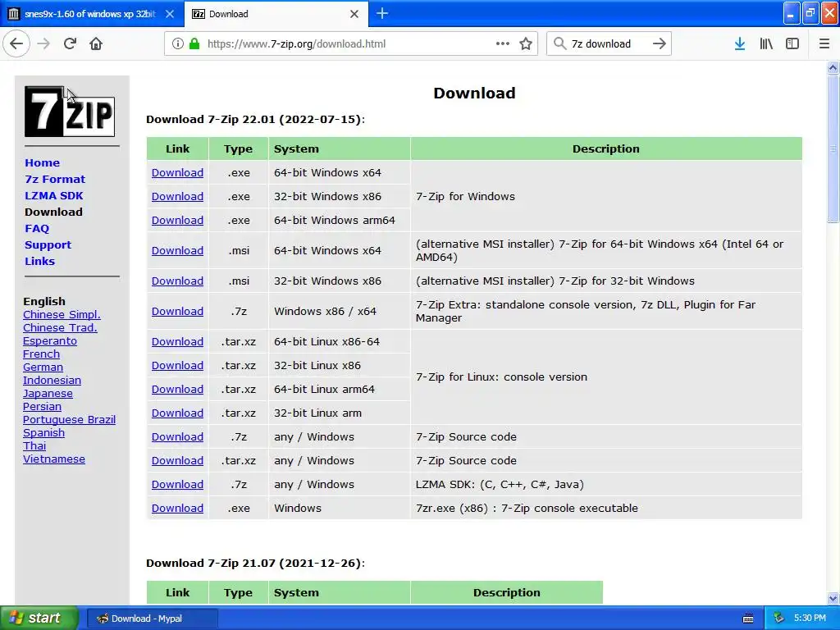Open the 7z Format sidebar link
840x630 pixels.
point(55,180)
